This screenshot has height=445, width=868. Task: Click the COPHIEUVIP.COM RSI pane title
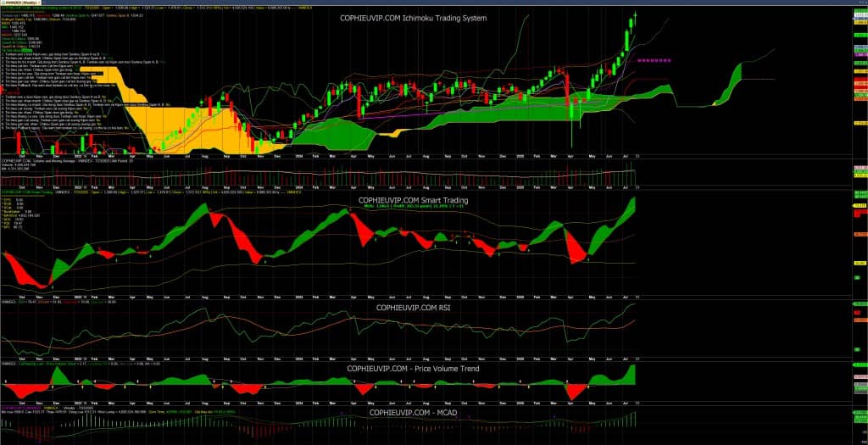pyautogui.click(x=413, y=307)
